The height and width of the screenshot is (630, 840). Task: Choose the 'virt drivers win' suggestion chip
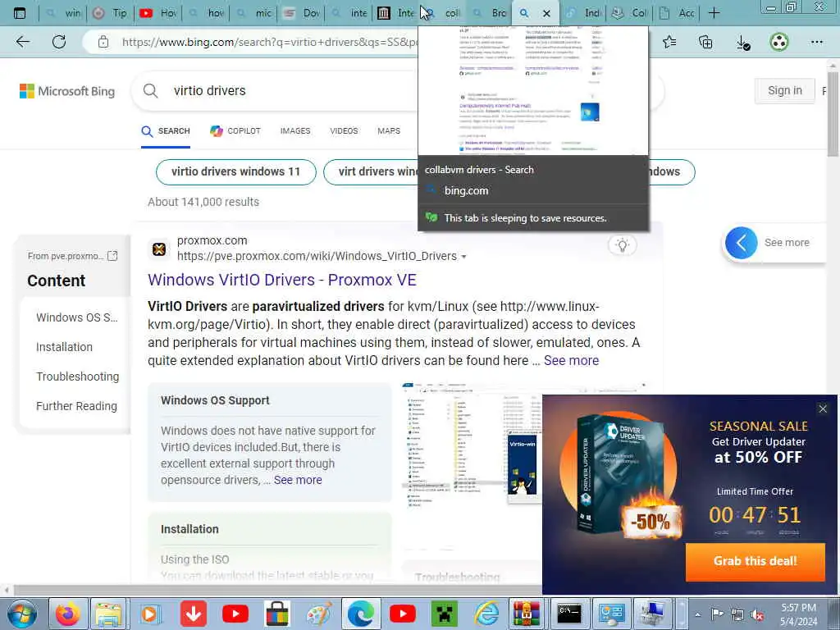[371, 172]
